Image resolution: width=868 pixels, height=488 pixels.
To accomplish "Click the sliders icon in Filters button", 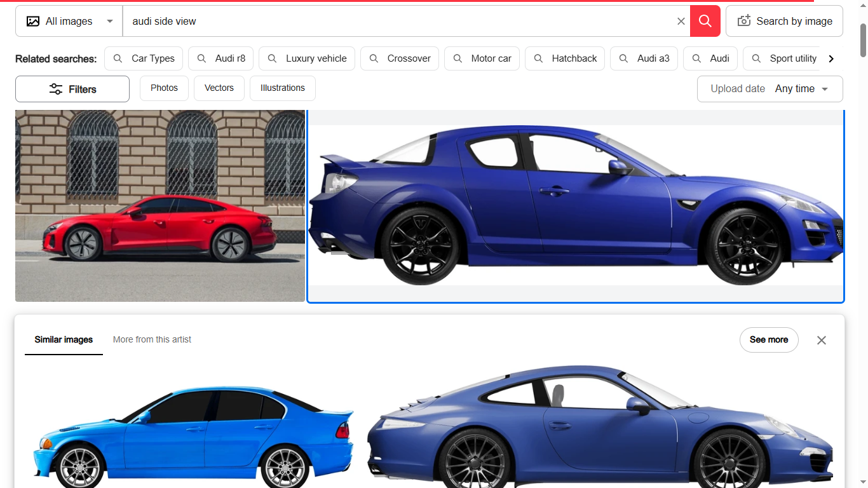I will [56, 89].
